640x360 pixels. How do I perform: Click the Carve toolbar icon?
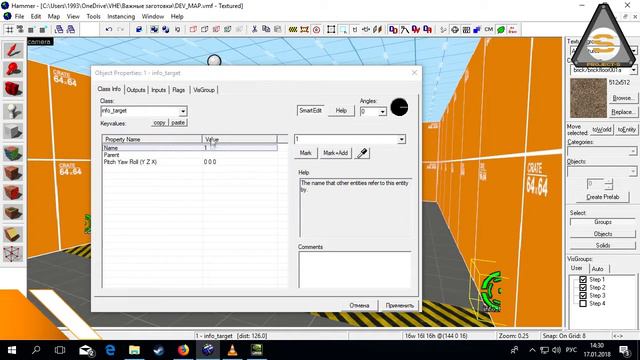pos(139,29)
